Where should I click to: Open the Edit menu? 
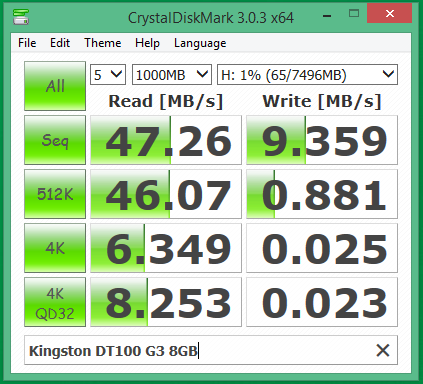pyautogui.click(x=60, y=43)
